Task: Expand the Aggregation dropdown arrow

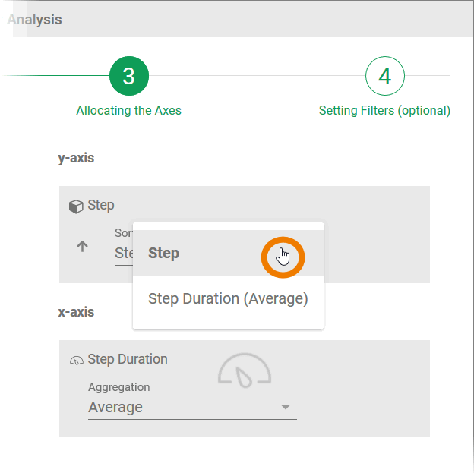Action: (x=286, y=408)
